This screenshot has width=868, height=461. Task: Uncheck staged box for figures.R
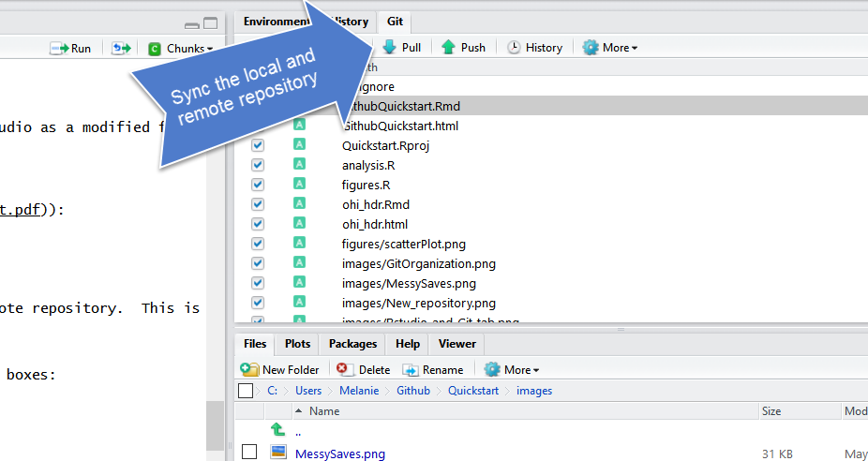258,185
